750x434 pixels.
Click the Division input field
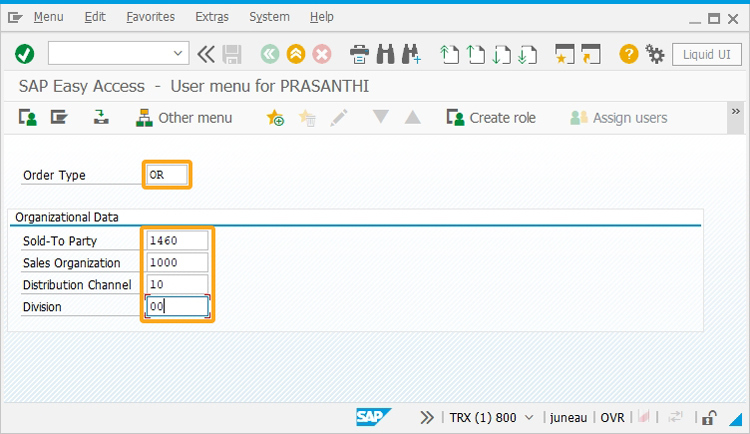tap(177, 306)
